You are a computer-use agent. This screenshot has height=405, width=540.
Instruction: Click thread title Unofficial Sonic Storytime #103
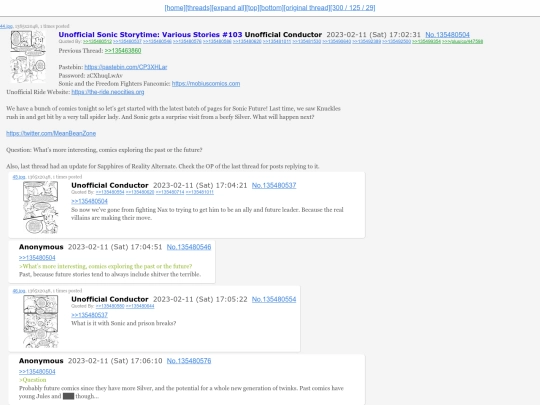click(150, 34)
